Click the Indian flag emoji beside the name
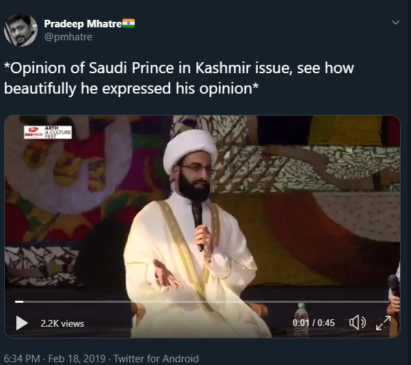 [129, 23]
